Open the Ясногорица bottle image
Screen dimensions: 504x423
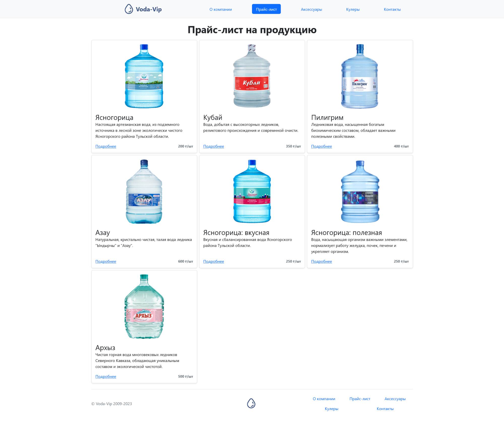tap(144, 76)
